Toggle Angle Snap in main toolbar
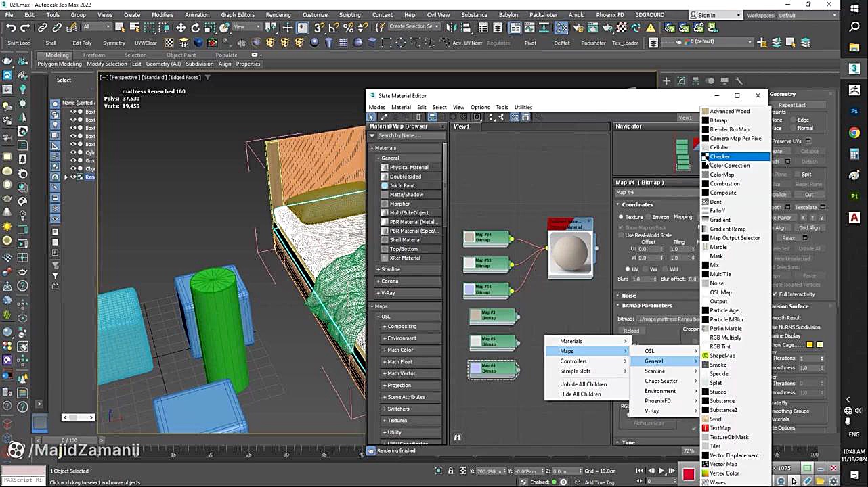This screenshot has height=487, width=868. pyautogui.click(x=334, y=28)
